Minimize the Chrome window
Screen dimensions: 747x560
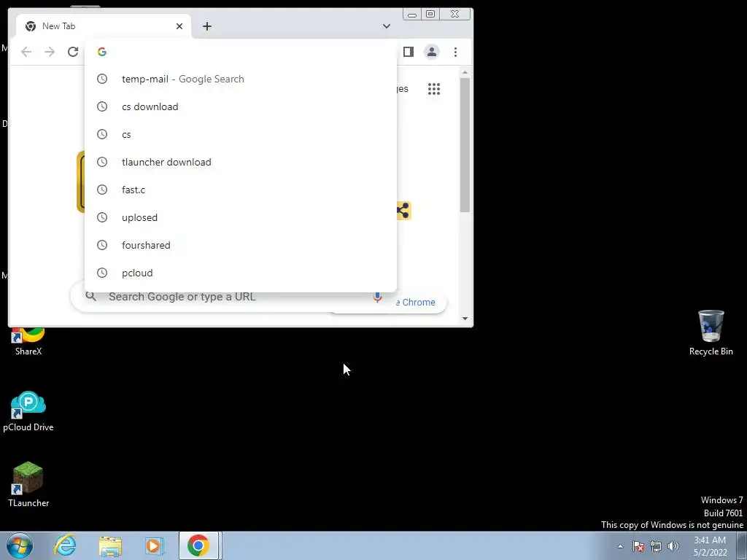coord(412,15)
